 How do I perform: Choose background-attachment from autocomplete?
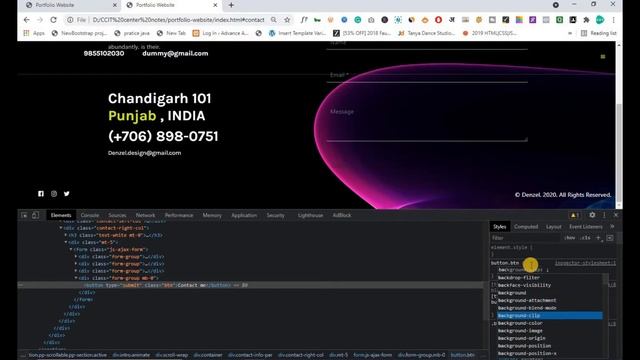pos(549,300)
